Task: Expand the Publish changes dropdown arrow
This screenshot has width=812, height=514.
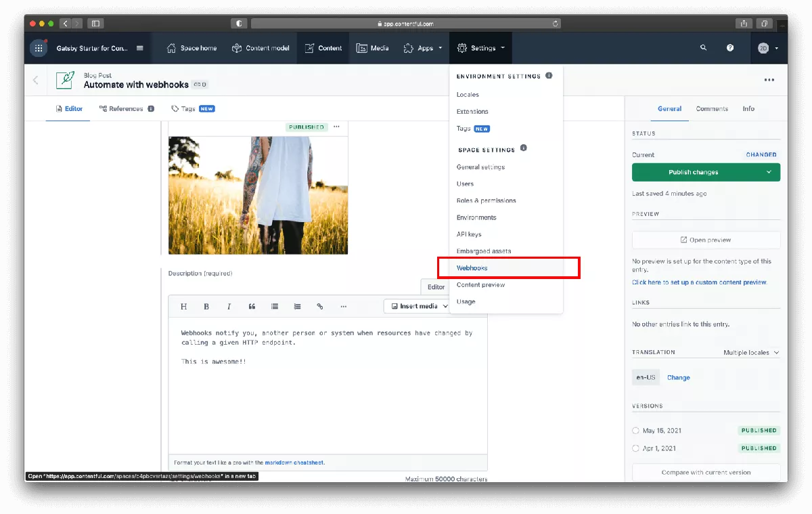Action: pos(769,172)
